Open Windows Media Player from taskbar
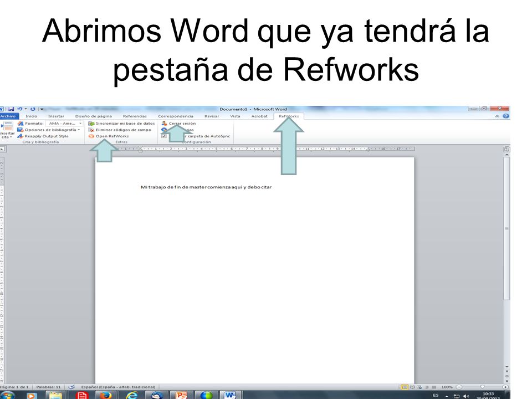Screen dimensions: 532x399 (x=31, y=396)
